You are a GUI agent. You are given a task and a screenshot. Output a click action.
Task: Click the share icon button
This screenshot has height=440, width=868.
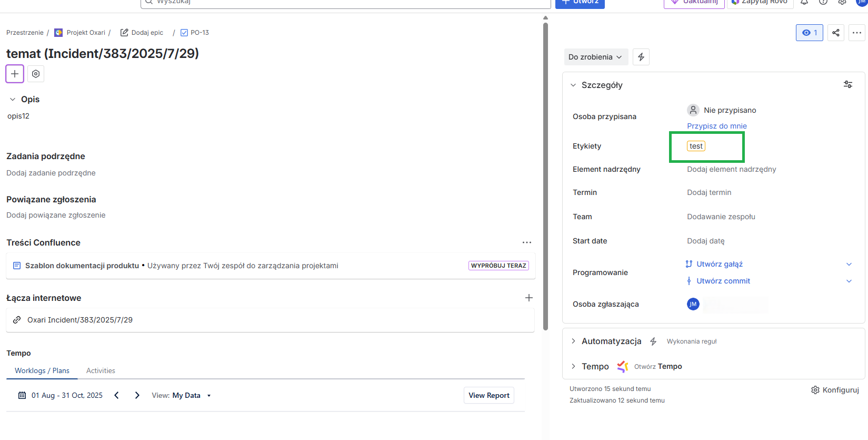tap(835, 33)
